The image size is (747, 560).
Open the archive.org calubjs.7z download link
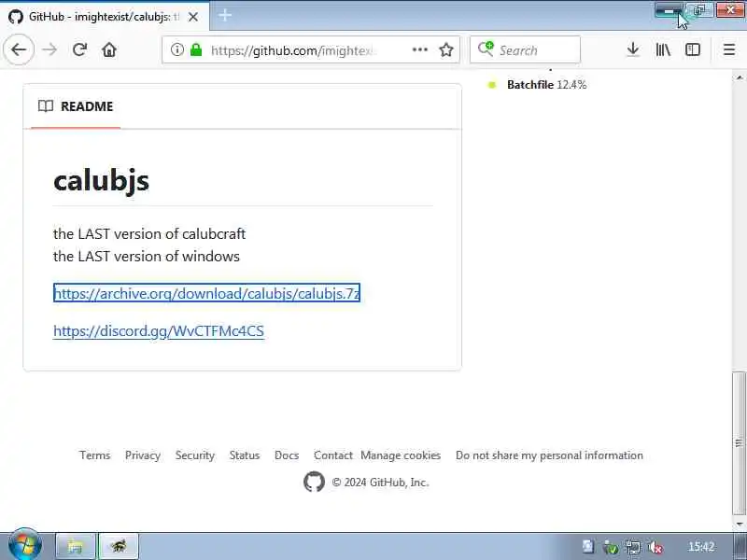[206, 293]
